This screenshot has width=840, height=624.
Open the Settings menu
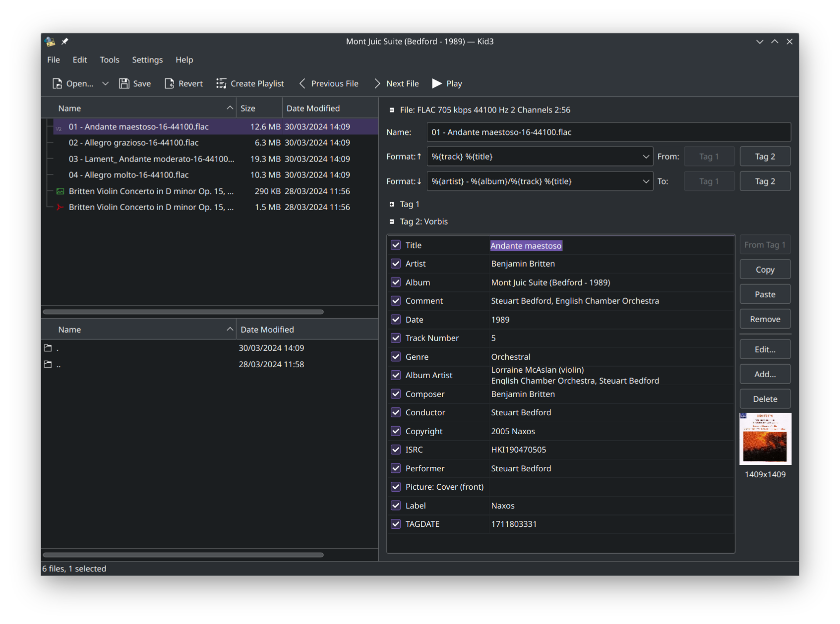click(147, 59)
